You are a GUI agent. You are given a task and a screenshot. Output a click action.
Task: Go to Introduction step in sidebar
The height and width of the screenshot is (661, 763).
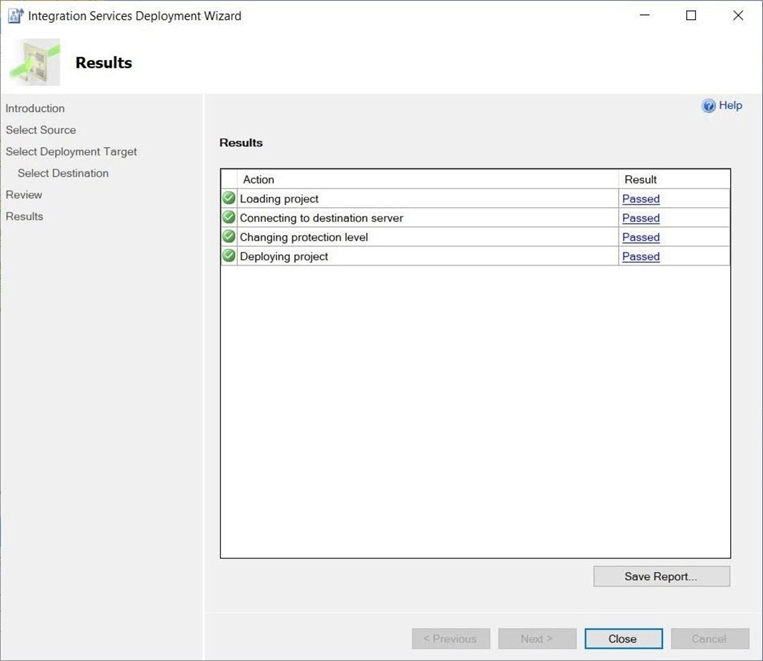pos(35,108)
